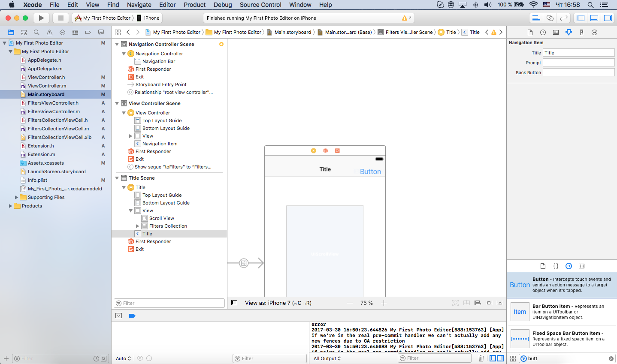617x364 pixels.
Task: Collapse the Navigation Controller Scene
Action: 117,44
